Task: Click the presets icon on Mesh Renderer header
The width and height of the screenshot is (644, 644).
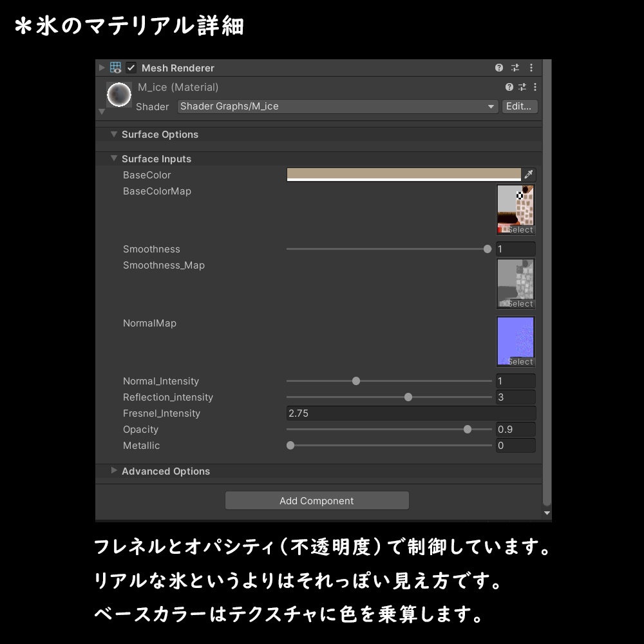Action: click(x=515, y=67)
